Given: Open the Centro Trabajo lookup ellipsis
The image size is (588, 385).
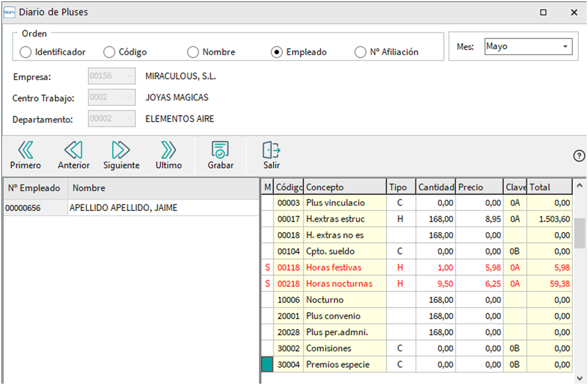Looking at the screenshot, I should click(x=128, y=97).
